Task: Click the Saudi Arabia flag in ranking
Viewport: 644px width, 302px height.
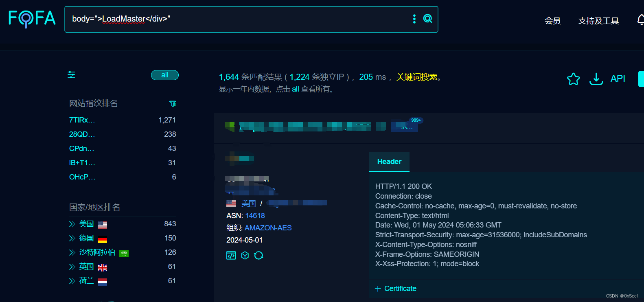Action: tap(124, 253)
